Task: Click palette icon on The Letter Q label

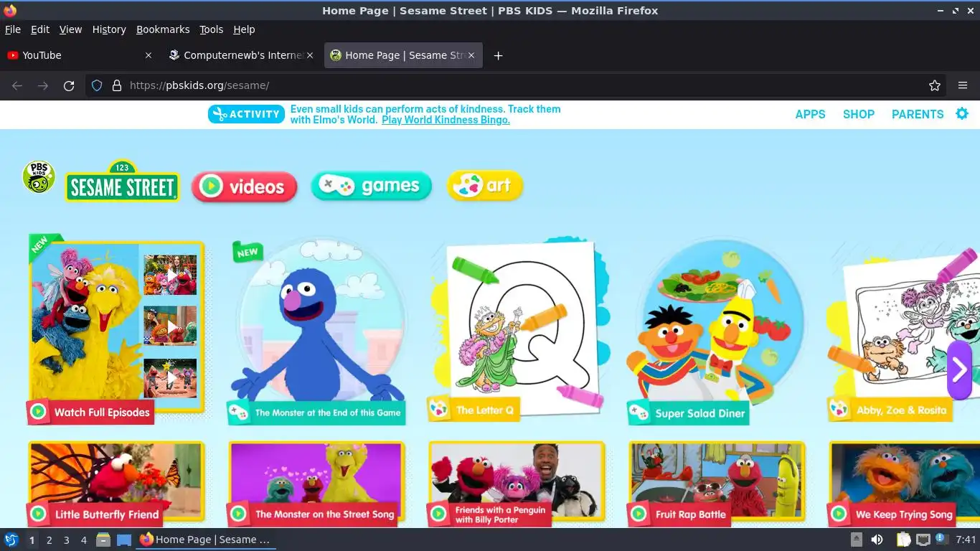Action: click(439, 410)
